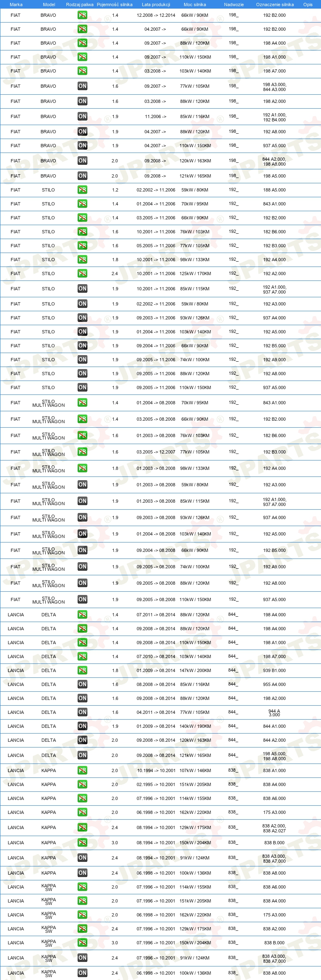Click the Marka column header
Screen dimensions: 321x980
click(16, 5)
